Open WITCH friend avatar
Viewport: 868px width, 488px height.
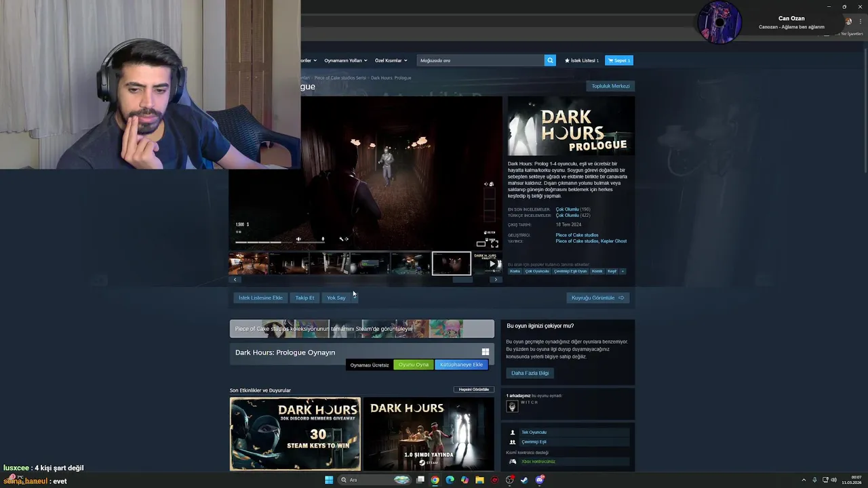coord(512,406)
